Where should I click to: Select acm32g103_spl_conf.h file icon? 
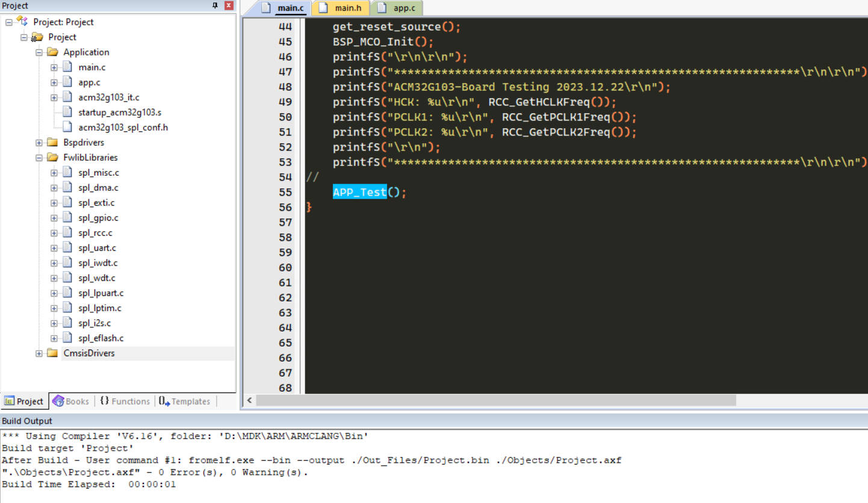tap(67, 128)
